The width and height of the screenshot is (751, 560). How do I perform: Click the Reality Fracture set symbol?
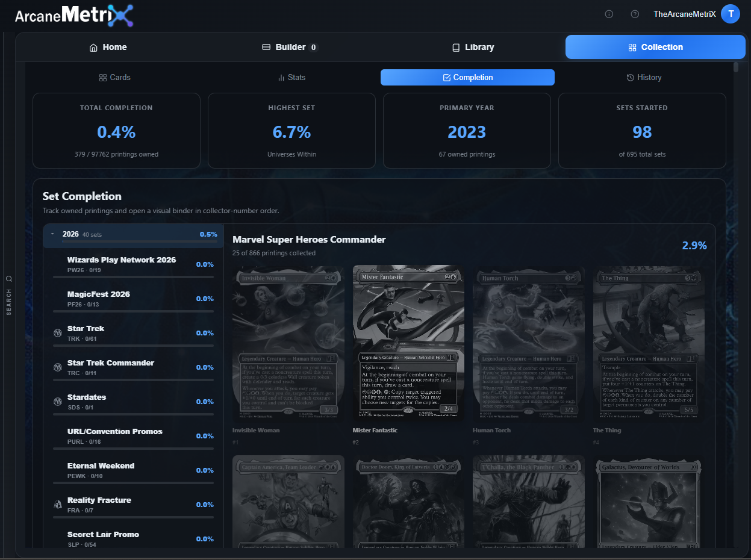click(x=58, y=504)
